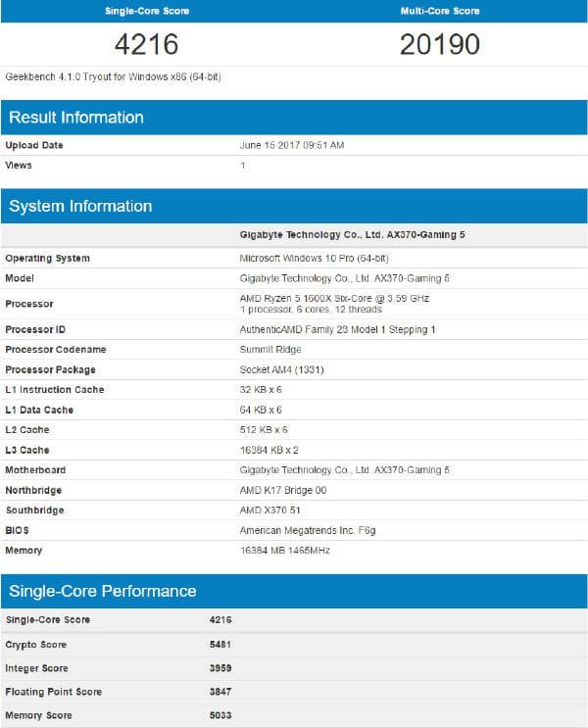This screenshot has height=728, width=588.
Task: Select AMD Ryzen 5 1600X Six-Core text
Action: (x=334, y=298)
